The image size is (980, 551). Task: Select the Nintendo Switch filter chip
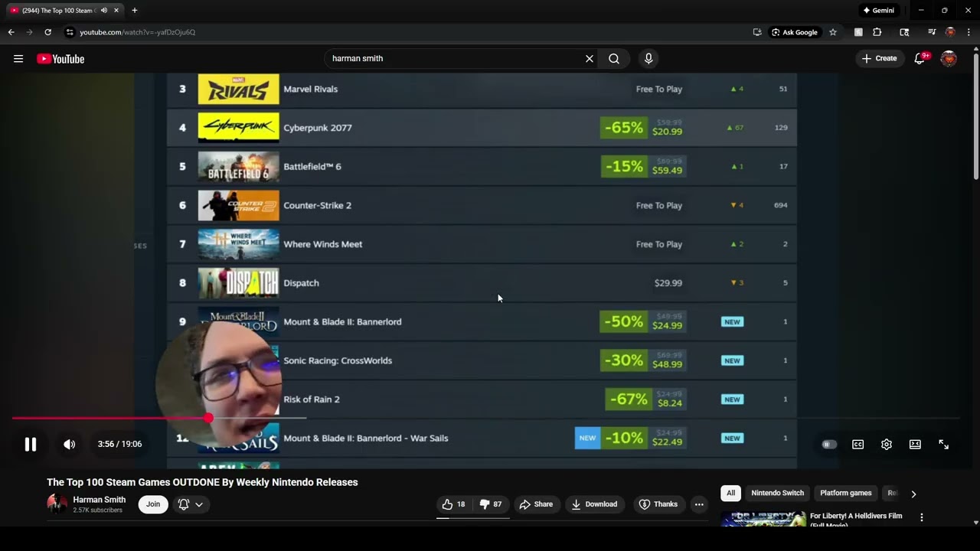click(778, 494)
